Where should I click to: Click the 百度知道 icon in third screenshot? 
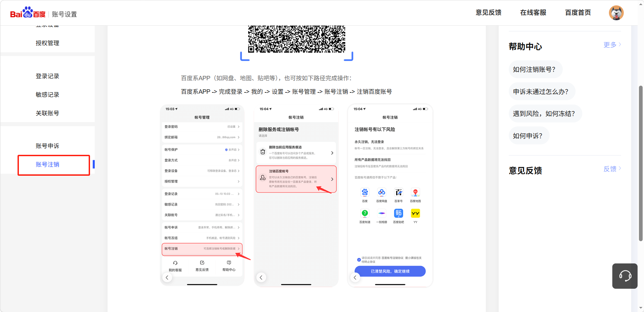point(365,213)
